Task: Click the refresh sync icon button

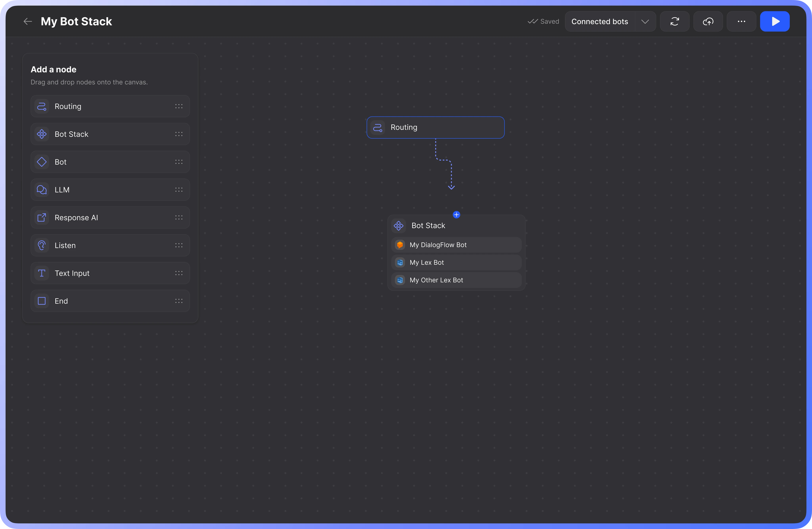Action: 674,21
